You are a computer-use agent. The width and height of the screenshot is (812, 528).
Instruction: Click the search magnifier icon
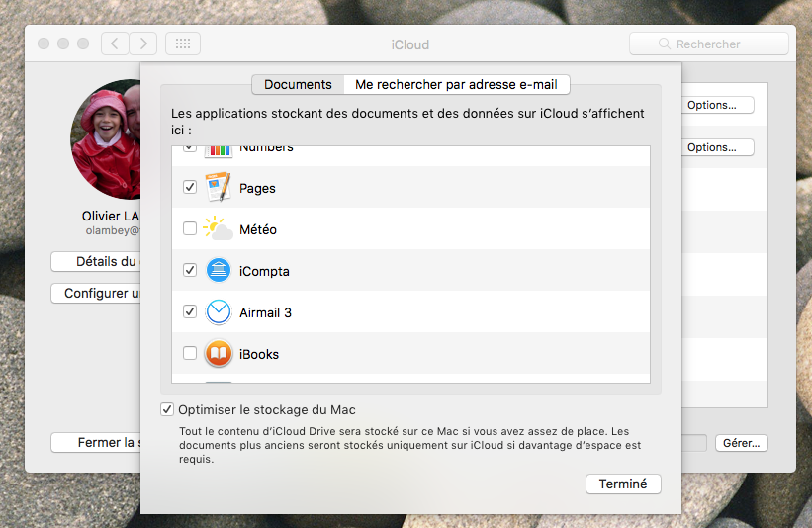[x=664, y=44]
